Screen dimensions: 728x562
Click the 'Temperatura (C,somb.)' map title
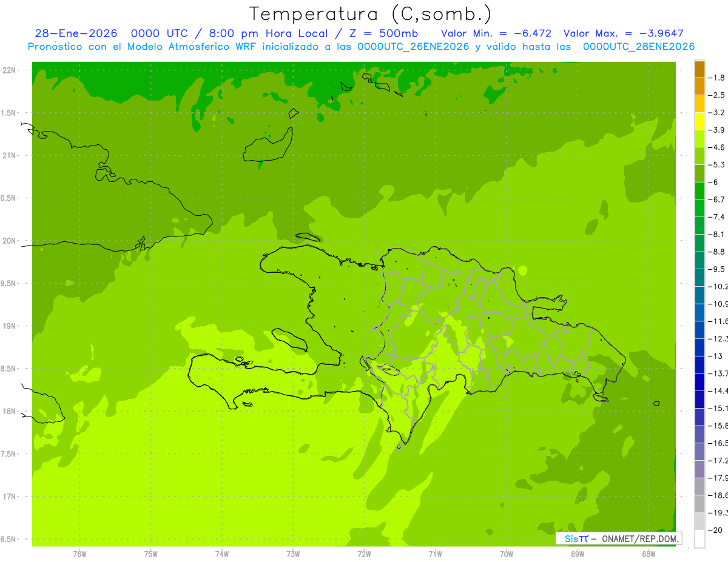point(370,14)
